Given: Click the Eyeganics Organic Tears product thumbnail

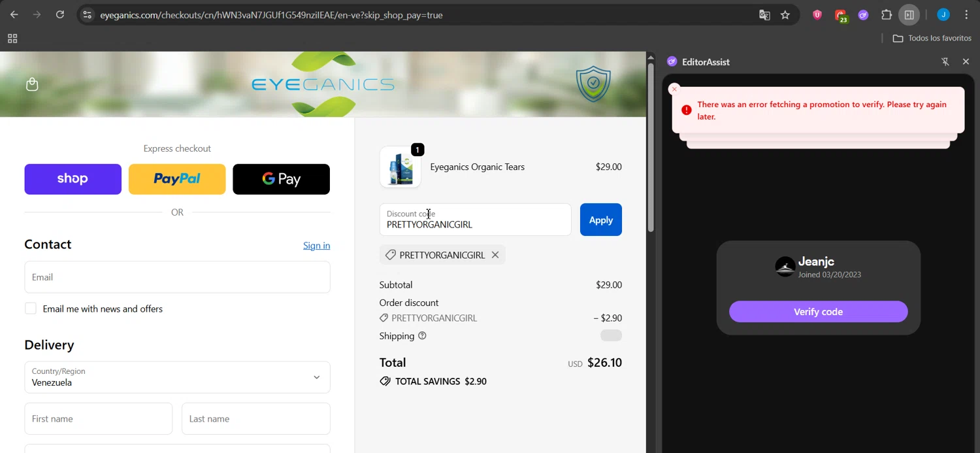Looking at the screenshot, I should [400, 167].
